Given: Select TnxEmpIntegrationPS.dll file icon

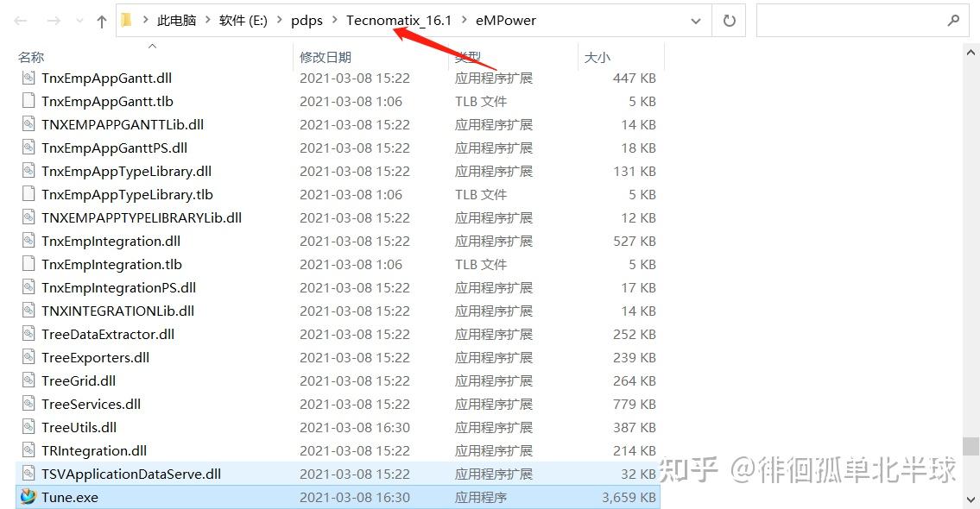Looking at the screenshot, I should [x=28, y=288].
